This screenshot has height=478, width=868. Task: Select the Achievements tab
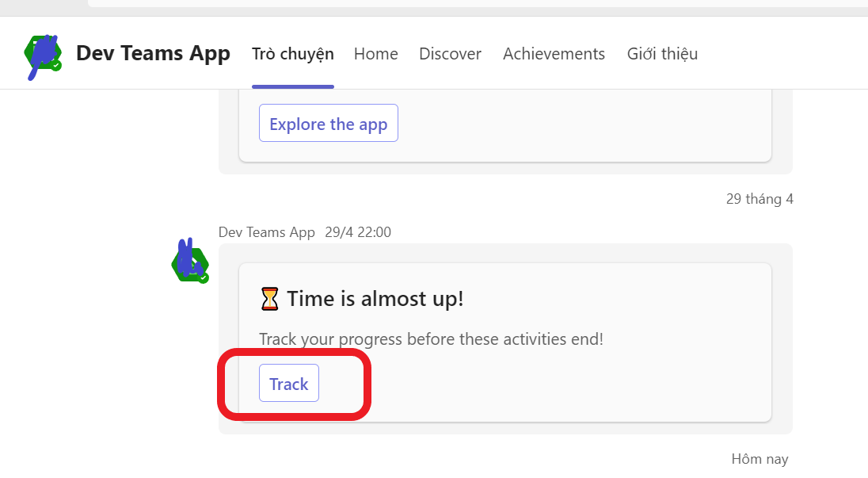tap(554, 53)
